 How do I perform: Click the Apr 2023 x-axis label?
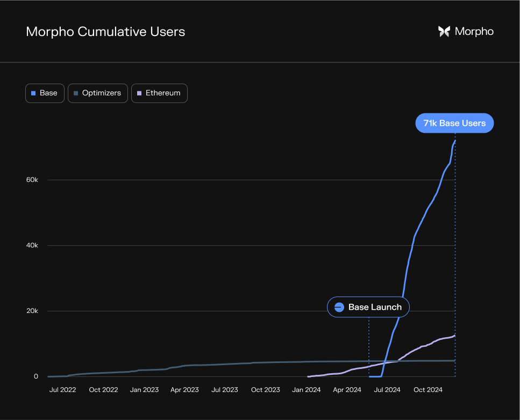pyautogui.click(x=185, y=390)
